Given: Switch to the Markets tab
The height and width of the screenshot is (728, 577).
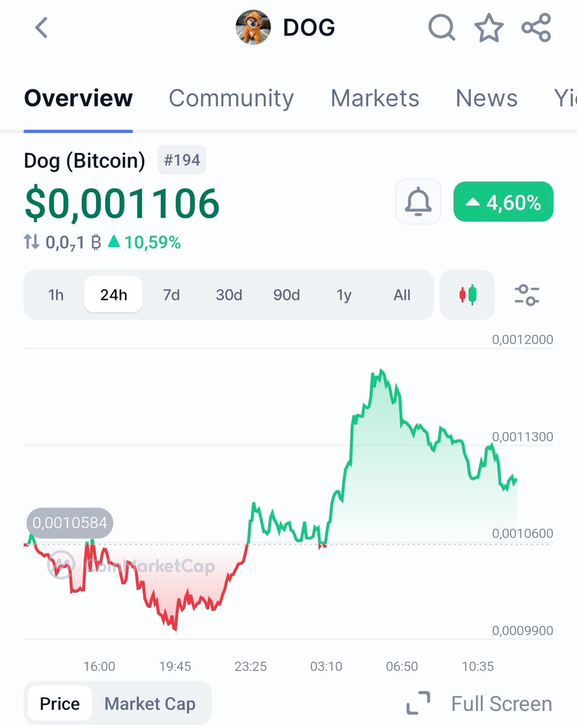Looking at the screenshot, I should click(374, 98).
